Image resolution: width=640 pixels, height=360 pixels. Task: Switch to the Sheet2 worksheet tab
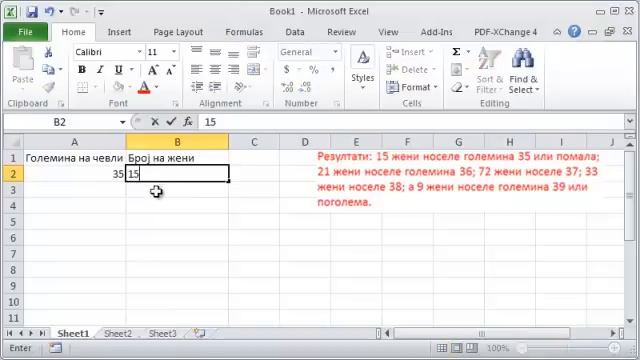[x=118, y=334]
